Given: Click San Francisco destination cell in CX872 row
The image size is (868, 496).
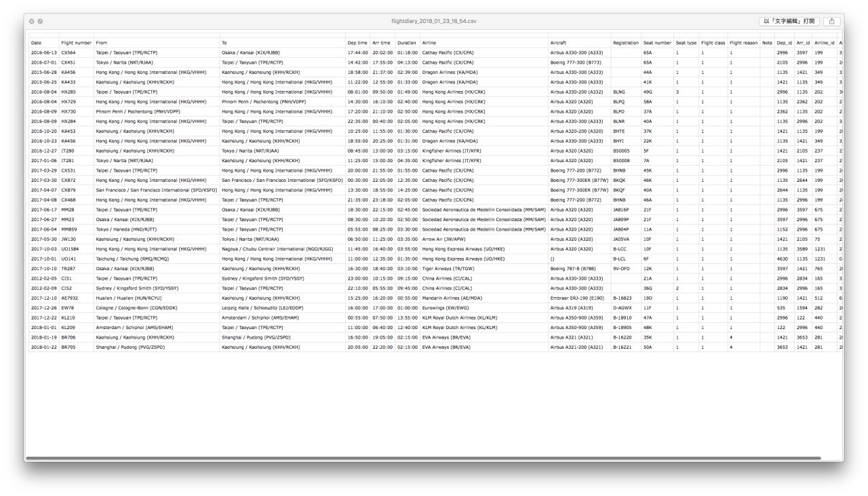Looking at the screenshot, I should [x=282, y=180].
